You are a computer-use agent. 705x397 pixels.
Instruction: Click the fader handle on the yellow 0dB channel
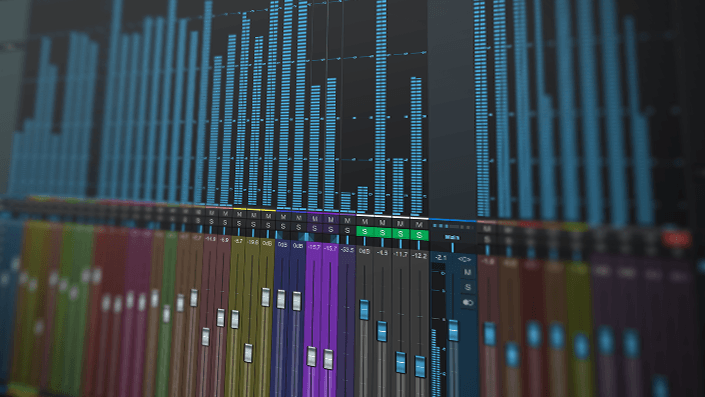(x=265, y=297)
